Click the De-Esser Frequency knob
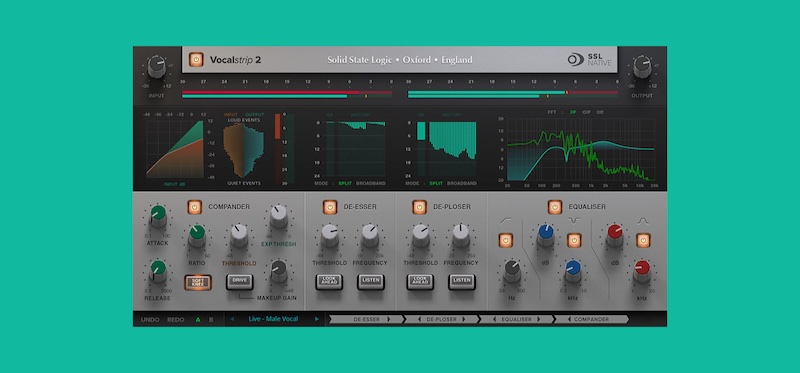This screenshot has height=373, width=800. (x=370, y=236)
